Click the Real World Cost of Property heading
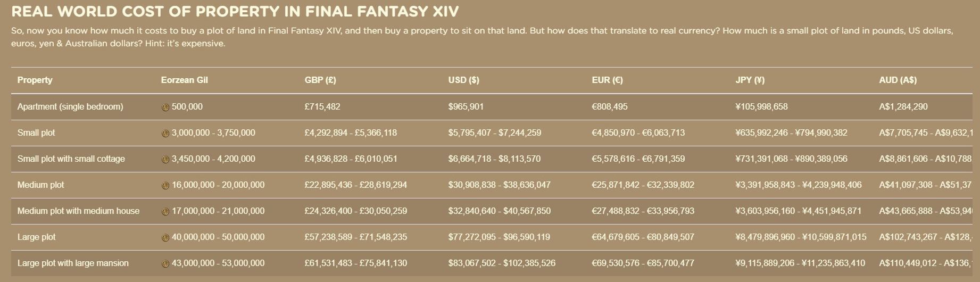980x282 pixels. pyautogui.click(x=235, y=11)
